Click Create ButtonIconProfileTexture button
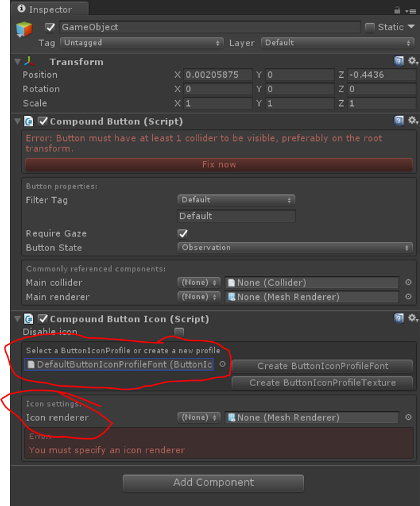 [x=322, y=383]
